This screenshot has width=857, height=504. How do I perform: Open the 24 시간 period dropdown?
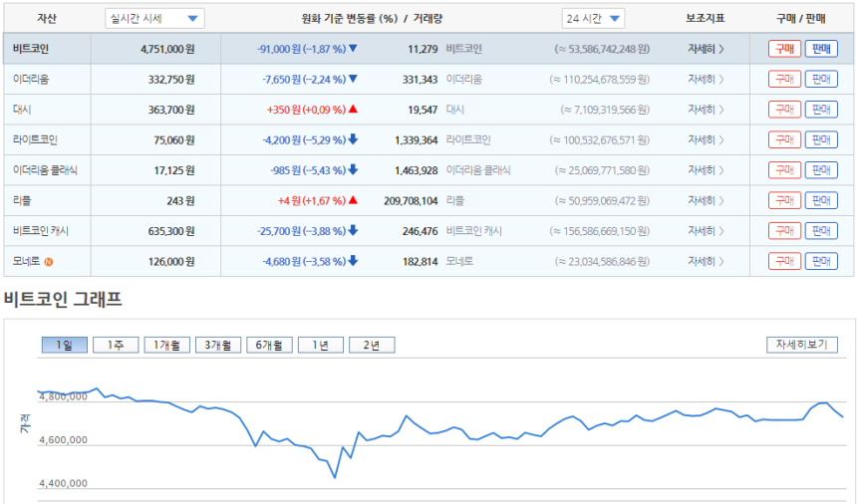[x=593, y=19]
